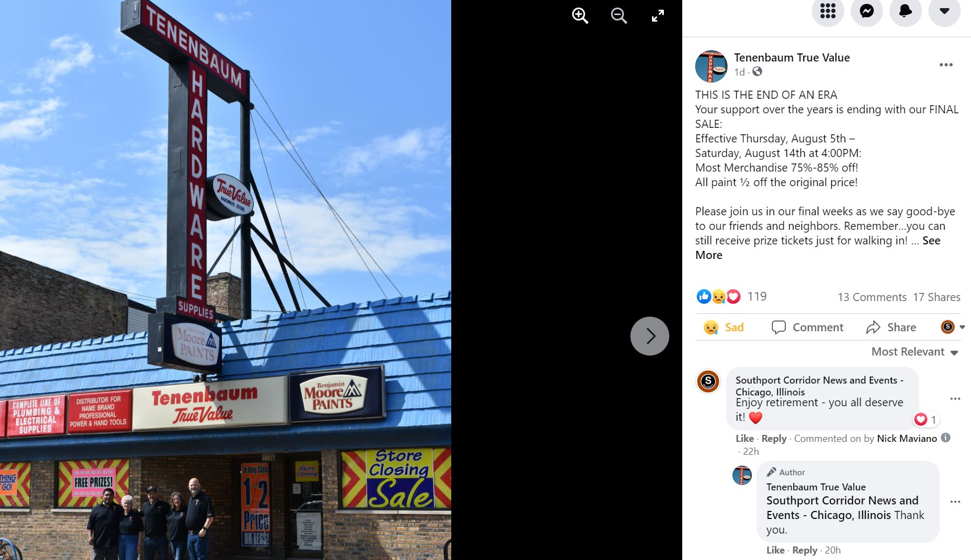Reply to the Tenenbaum True Value author comment
971x560 pixels.
coord(805,550)
